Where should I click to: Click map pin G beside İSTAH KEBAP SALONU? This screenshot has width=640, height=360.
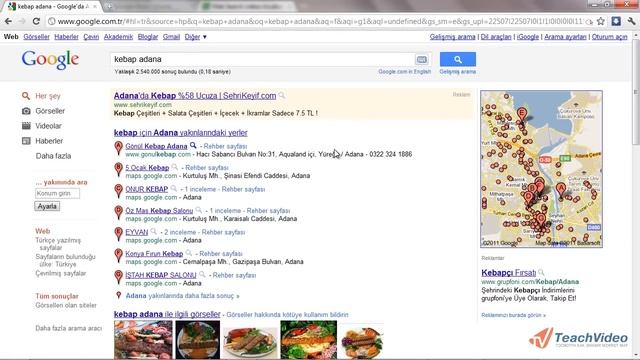pyautogui.click(x=118, y=277)
